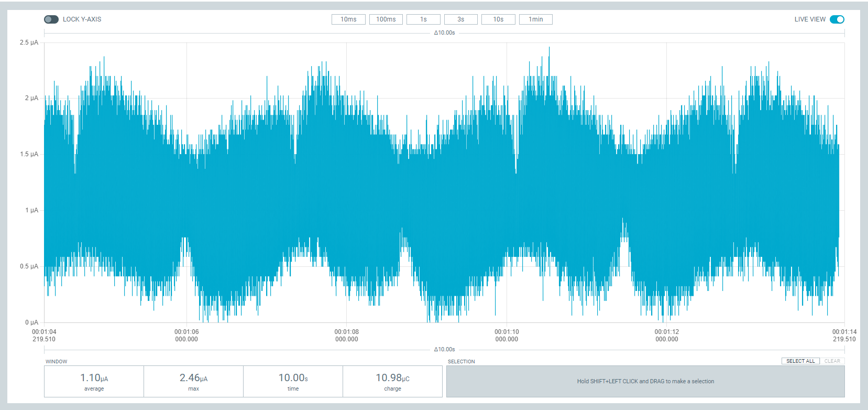This screenshot has width=868, height=410.
Task: Turn off the Live View toggle
Action: [837, 19]
